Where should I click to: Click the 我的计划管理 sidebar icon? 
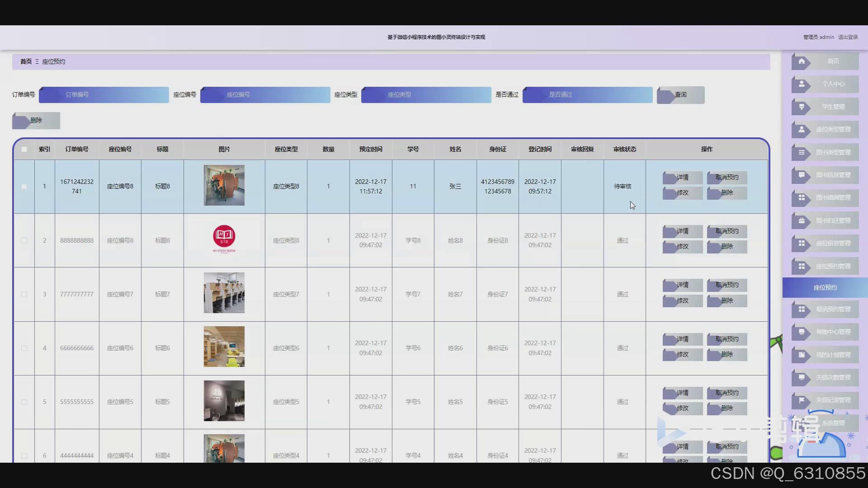802,355
